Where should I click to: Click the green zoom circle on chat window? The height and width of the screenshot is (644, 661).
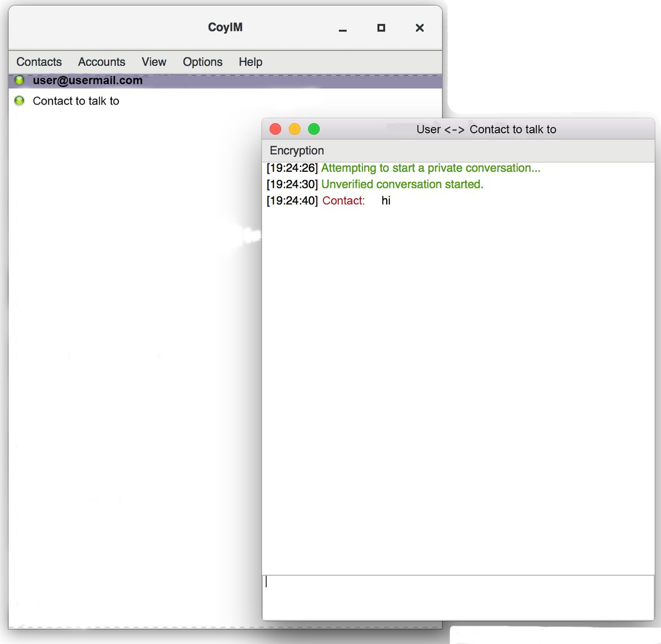pos(313,129)
